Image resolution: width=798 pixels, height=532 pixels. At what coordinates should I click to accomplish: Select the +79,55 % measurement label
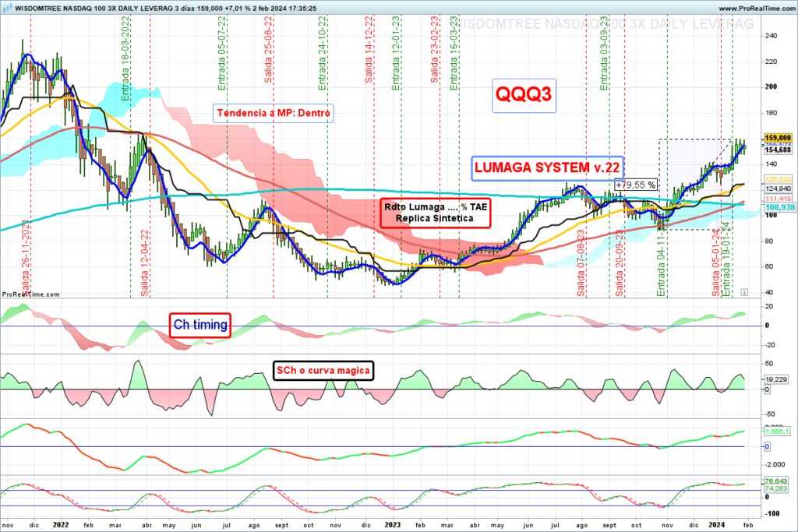[x=635, y=185]
